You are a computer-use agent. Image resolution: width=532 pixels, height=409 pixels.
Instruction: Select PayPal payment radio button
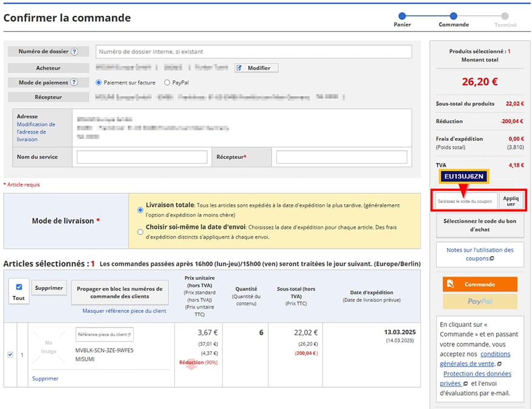pyautogui.click(x=167, y=83)
